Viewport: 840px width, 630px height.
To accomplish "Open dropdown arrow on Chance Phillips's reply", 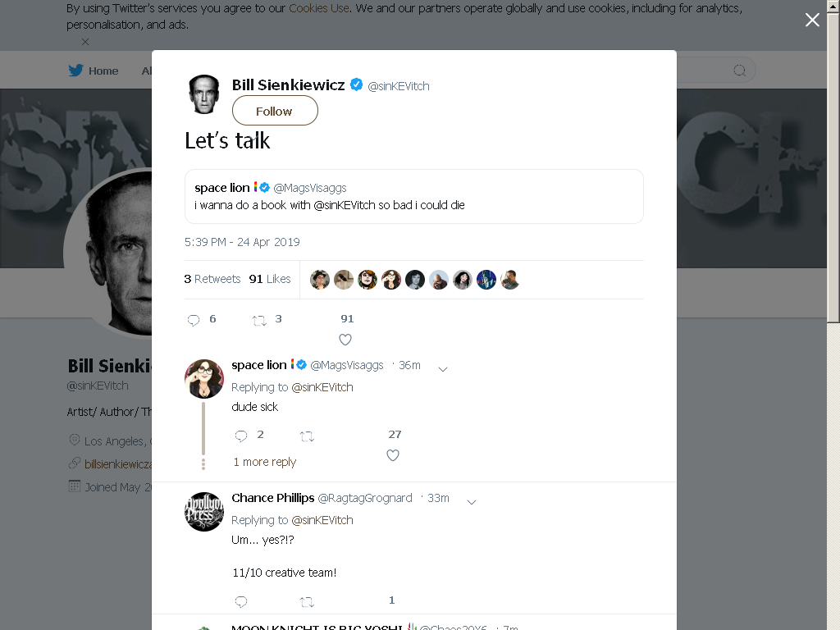I will tap(472, 501).
